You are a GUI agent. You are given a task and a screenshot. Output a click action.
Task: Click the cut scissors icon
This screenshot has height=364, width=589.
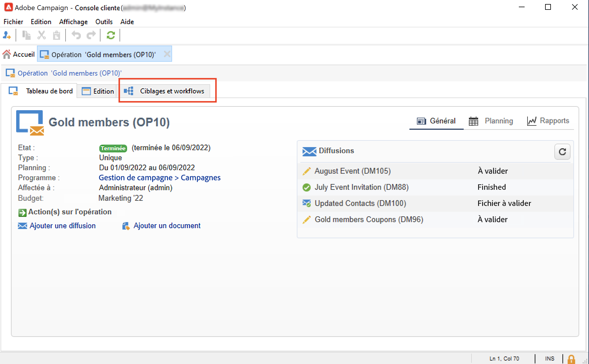coord(42,35)
